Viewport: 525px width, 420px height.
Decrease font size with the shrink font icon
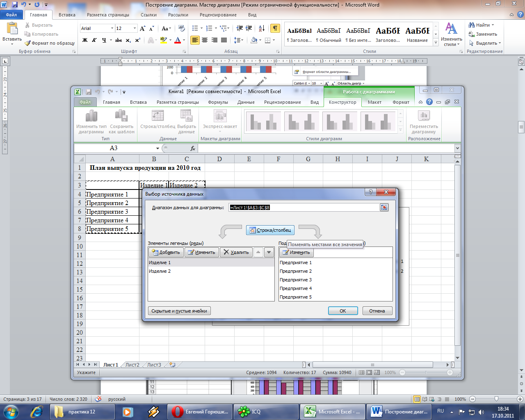(151, 28)
